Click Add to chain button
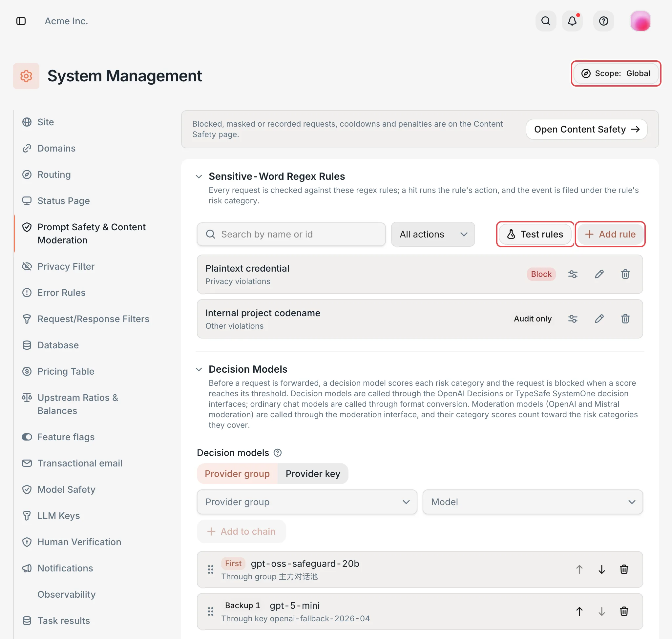Image resolution: width=672 pixels, height=639 pixels. pyautogui.click(x=241, y=531)
